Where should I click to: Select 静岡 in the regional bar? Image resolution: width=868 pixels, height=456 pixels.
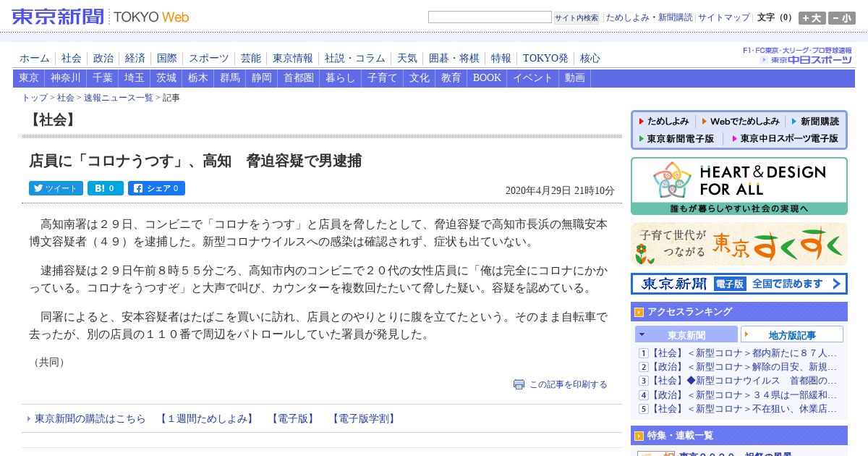point(262,78)
